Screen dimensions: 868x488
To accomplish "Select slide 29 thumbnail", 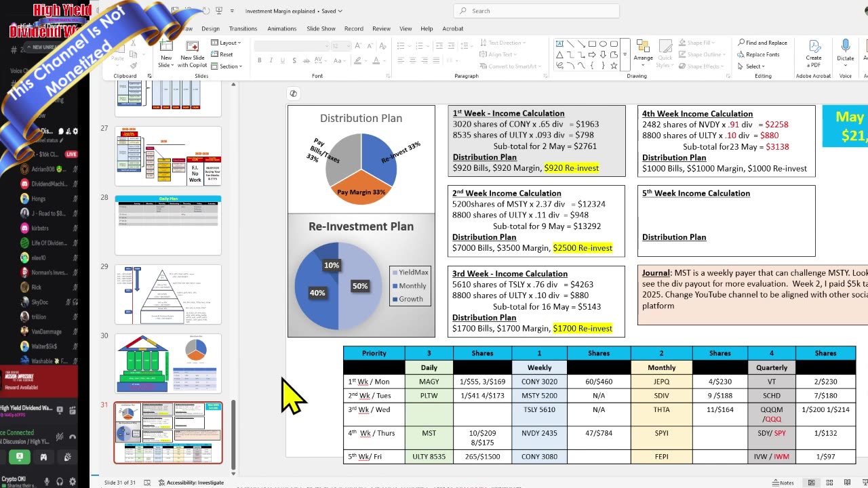I will pyautogui.click(x=168, y=294).
